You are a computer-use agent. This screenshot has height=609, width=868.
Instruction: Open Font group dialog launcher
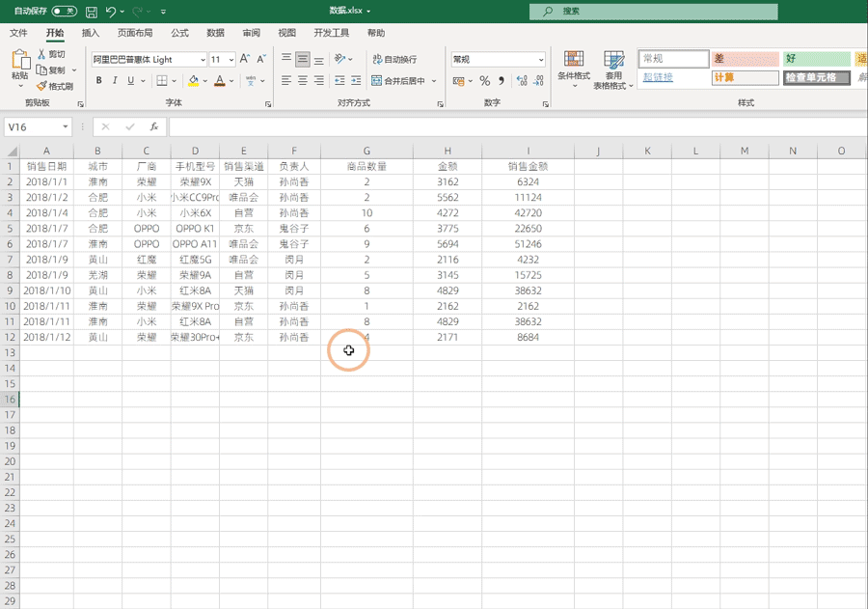click(268, 104)
